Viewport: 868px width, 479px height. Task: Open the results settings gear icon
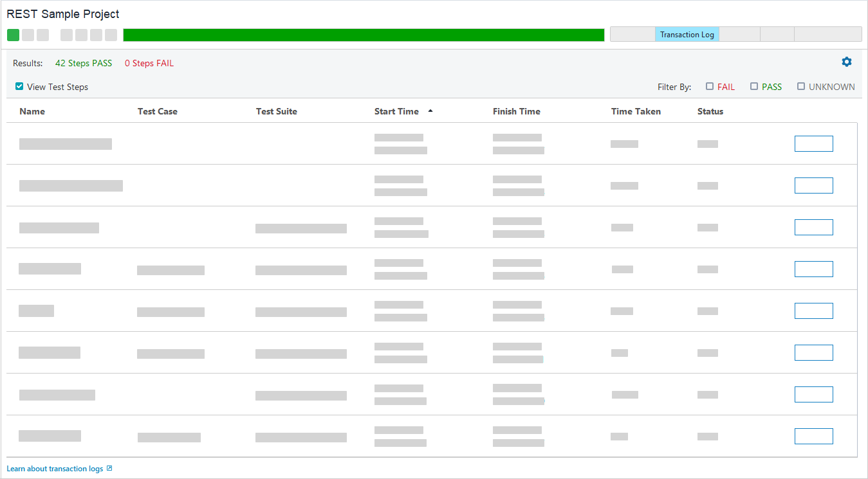[x=846, y=62]
